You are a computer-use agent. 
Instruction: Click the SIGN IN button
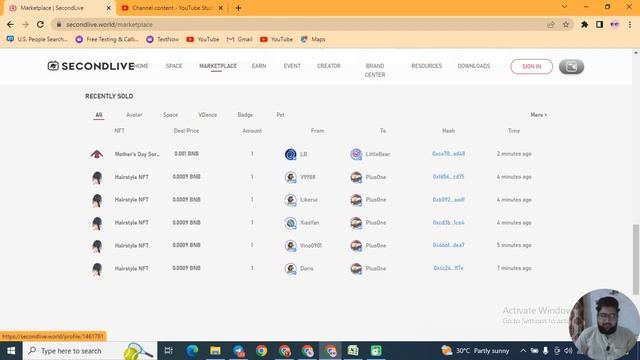531,67
